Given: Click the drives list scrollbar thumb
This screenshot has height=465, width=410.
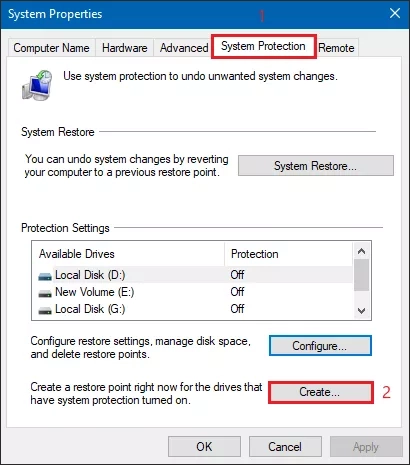Looking at the screenshot, I should [x=361, y=275].
